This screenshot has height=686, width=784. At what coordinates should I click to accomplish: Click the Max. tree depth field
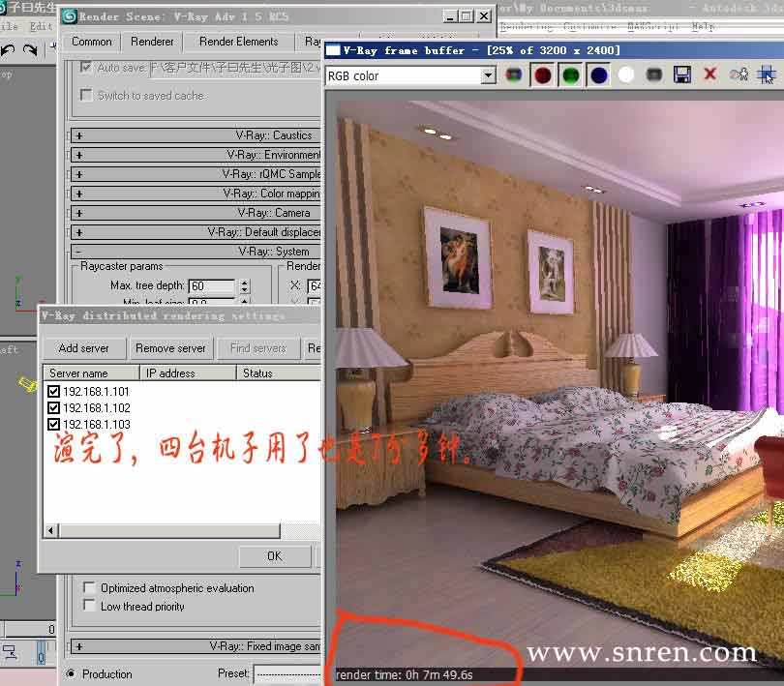click(212, 286)
